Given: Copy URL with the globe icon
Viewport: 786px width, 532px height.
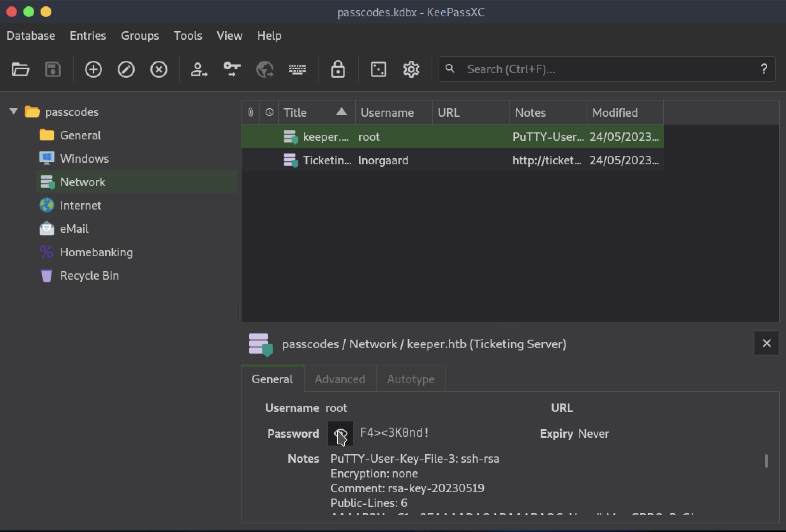Looking at the screenshot, I should (265, 70).
